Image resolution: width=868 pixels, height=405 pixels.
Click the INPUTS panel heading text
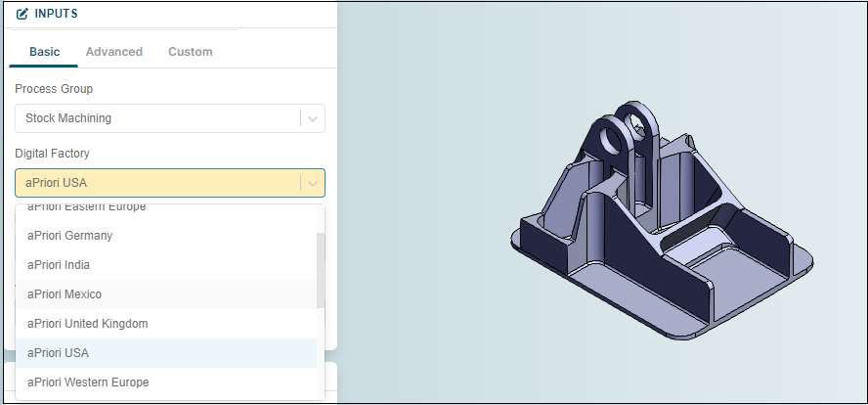coord(56,14)
